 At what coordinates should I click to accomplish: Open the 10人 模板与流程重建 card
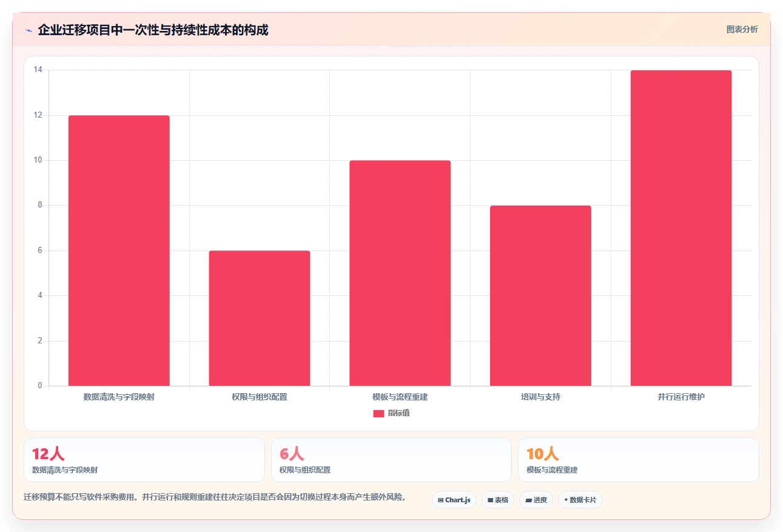(x=638, y=460)
